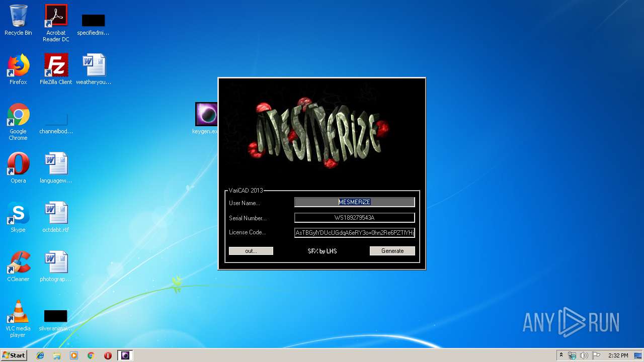
Task: Click the "User Name..." label
Action: coord(245,203)
